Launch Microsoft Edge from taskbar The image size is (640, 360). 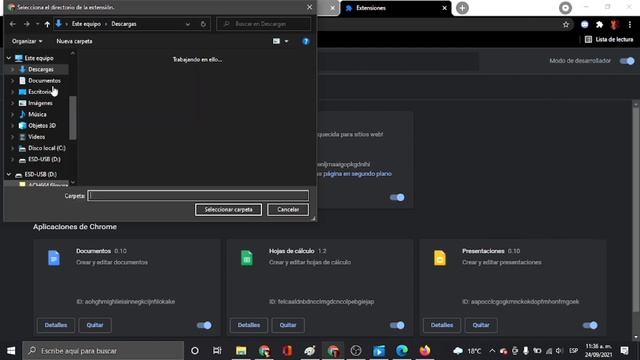coord(402,351)
